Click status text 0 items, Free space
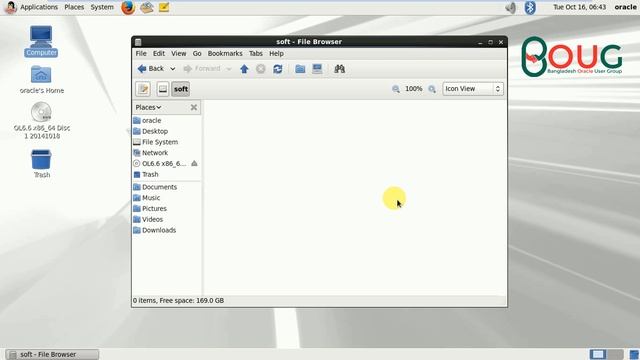640x360 pixels. (x=178, y=300)
